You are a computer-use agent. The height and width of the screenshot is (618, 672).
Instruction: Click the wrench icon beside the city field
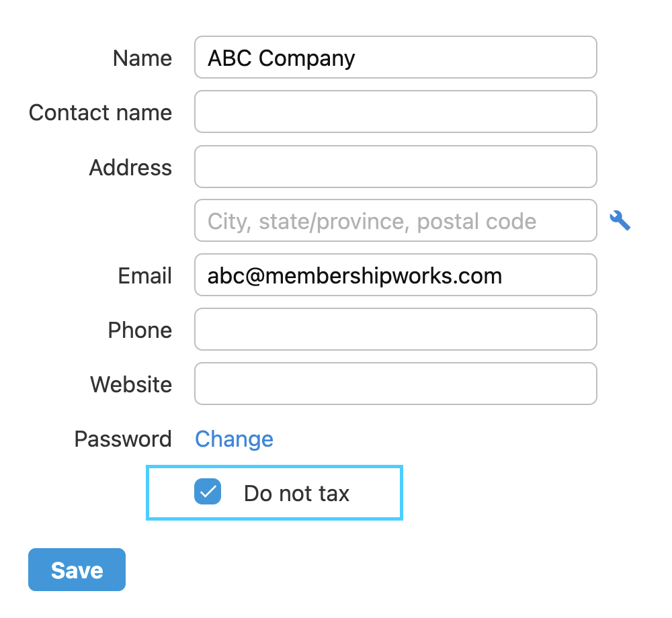pyautogui.click(x=620, y=220)
